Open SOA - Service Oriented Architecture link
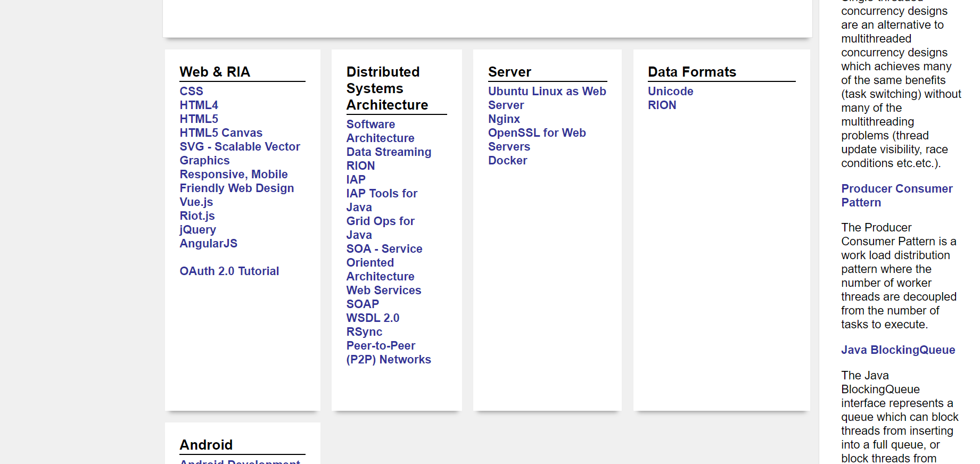This screenshot has width=980, height=464. pos(384,262)
